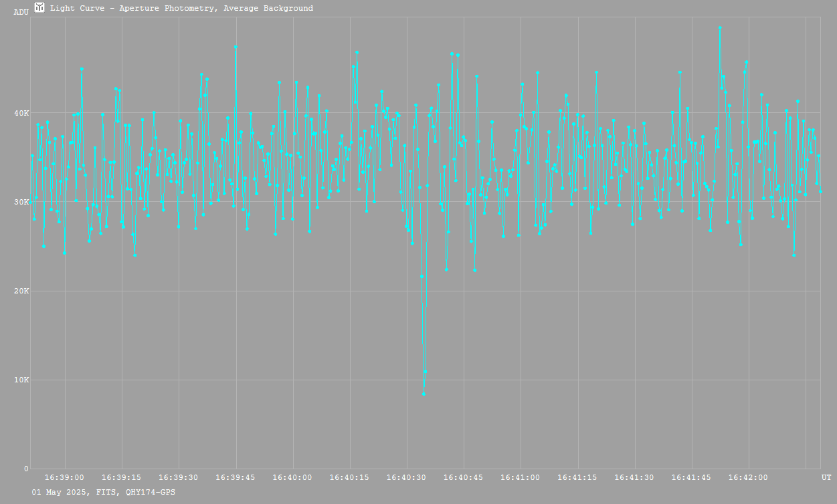This screenshot has width=837, height=504.
Task: Click the 16:40:15 time axis label
Action: coord(349,478)
